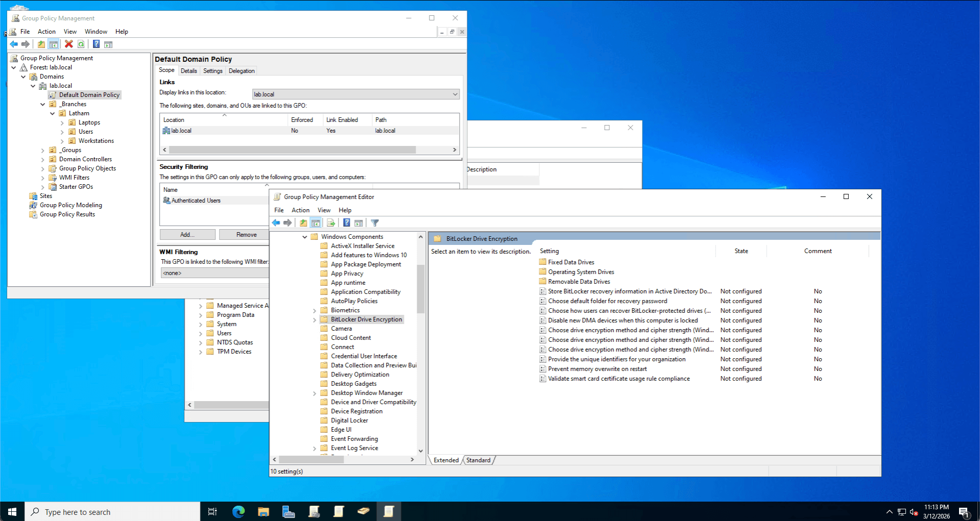
Task: Open View menu in Policy Management Editor
Action: pyautogui.click(x=324, y=210)
